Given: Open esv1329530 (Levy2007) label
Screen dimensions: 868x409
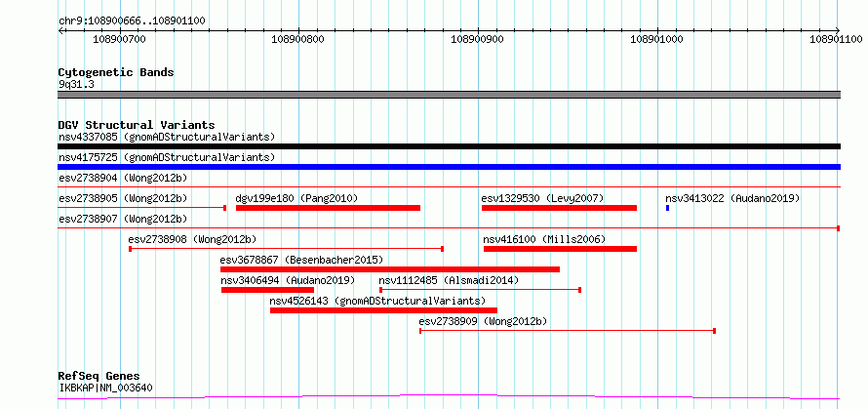Looking at the screenshot, I should (x=542, y=198).
